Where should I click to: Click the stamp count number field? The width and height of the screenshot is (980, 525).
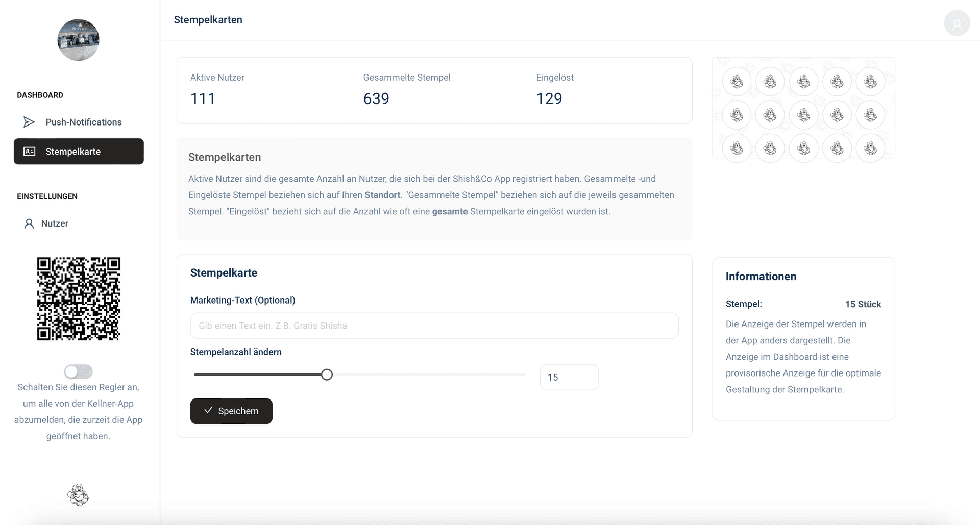tap(569, 377)
